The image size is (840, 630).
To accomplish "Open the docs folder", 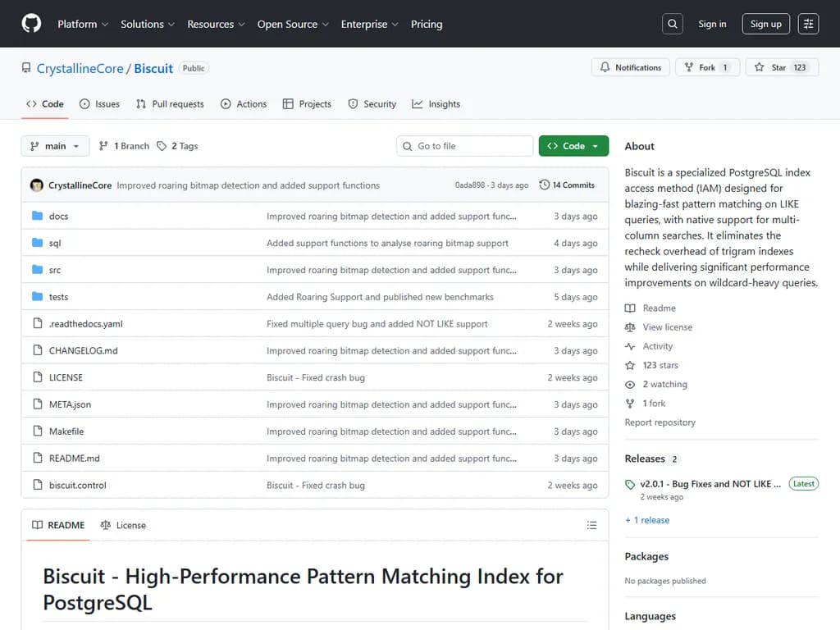I will 58,217.
